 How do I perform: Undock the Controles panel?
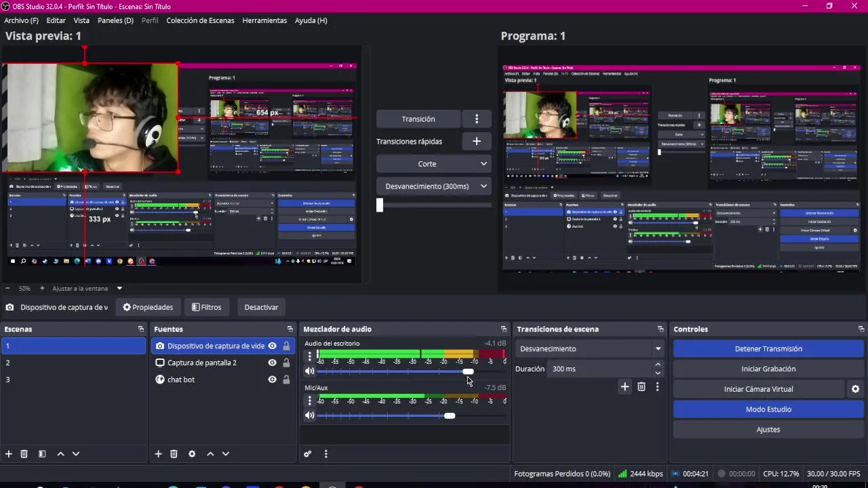861,329
